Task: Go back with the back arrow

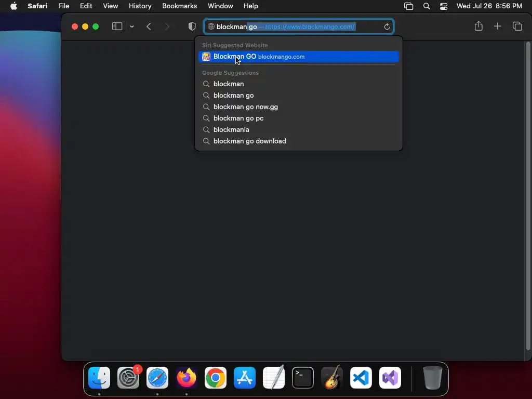Action: (x=149, y=26)
